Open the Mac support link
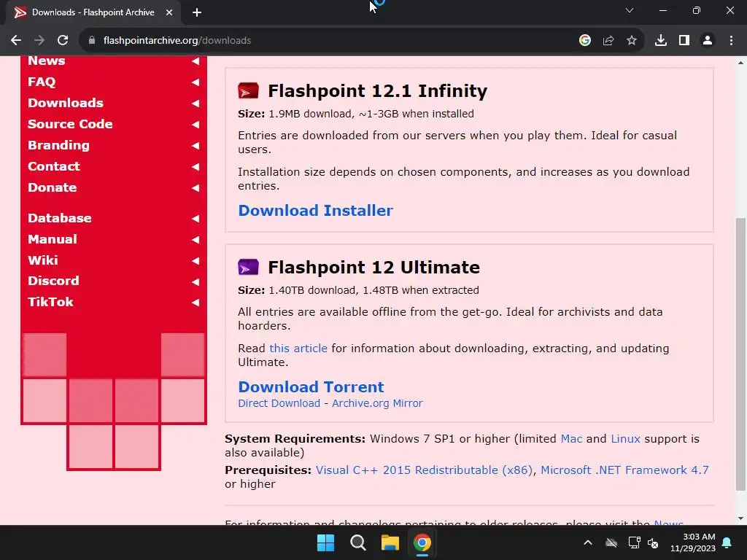747x560 pixels. (x=571, y=438)
